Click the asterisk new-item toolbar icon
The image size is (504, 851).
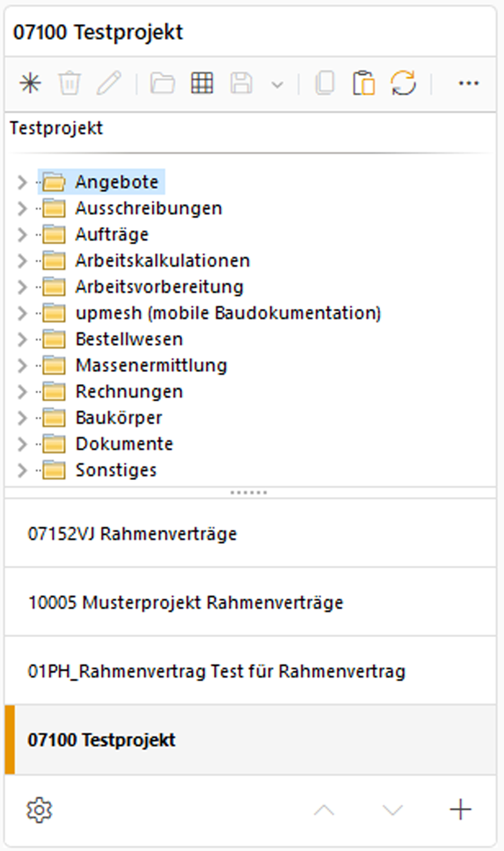click(30, 83)
